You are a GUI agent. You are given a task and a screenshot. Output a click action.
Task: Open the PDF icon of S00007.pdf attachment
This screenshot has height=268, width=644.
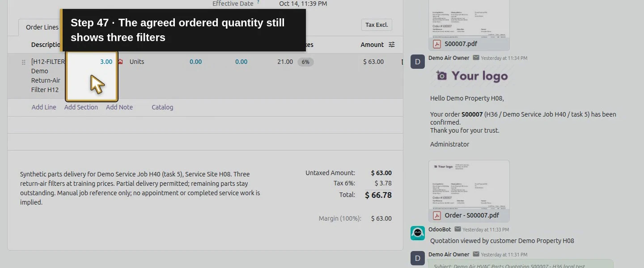click(x=436, y=44)
